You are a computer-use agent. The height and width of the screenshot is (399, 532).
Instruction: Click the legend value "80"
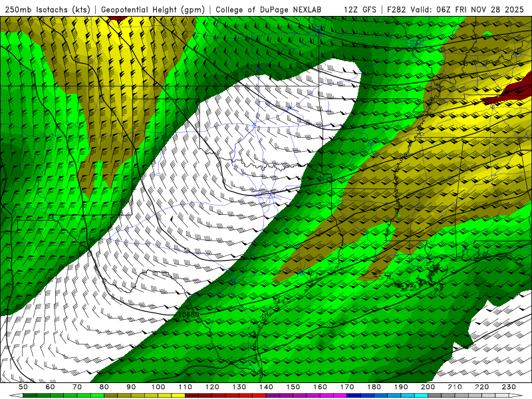point(104,387)
